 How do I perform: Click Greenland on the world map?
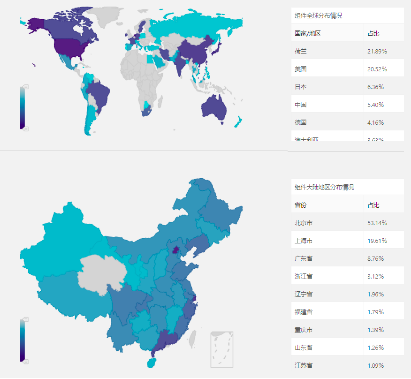[x=106, y=17]
